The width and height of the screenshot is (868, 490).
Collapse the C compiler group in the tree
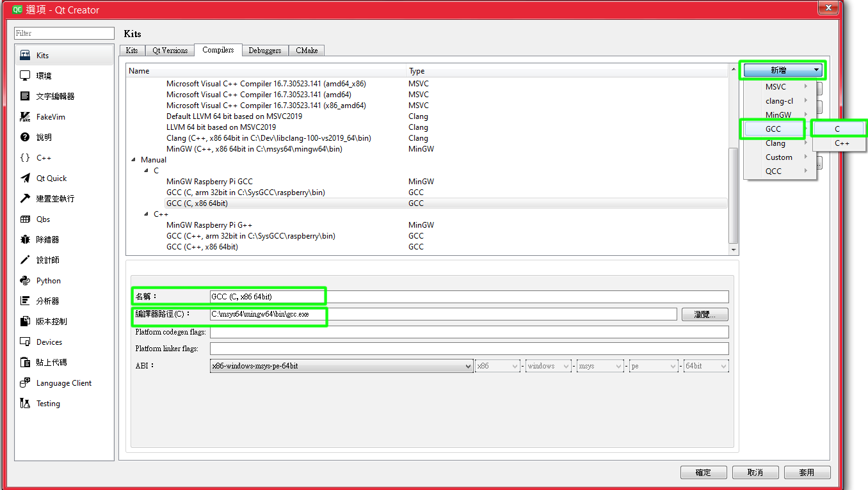point(146,170)
